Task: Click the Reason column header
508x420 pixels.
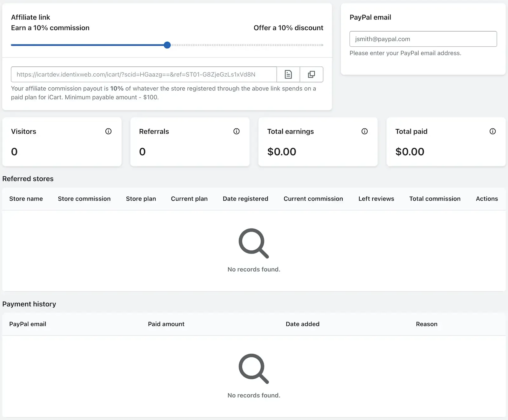Action: (427, 324)
